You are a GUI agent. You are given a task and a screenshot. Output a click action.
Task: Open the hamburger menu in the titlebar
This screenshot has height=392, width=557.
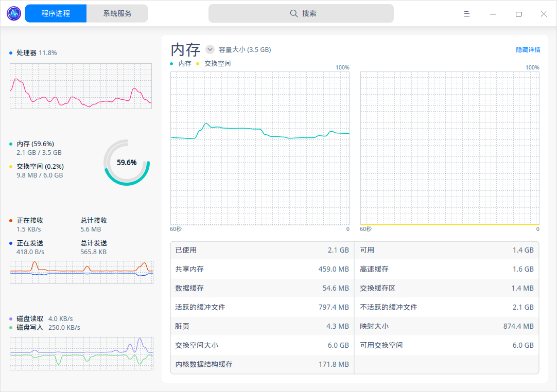(466, 14)
